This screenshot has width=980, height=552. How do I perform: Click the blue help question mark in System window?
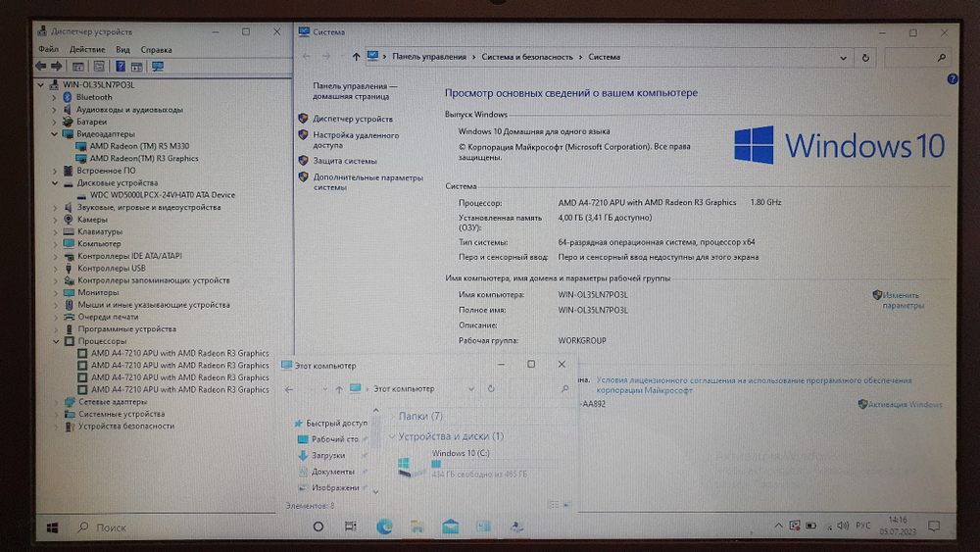(952, 78)
